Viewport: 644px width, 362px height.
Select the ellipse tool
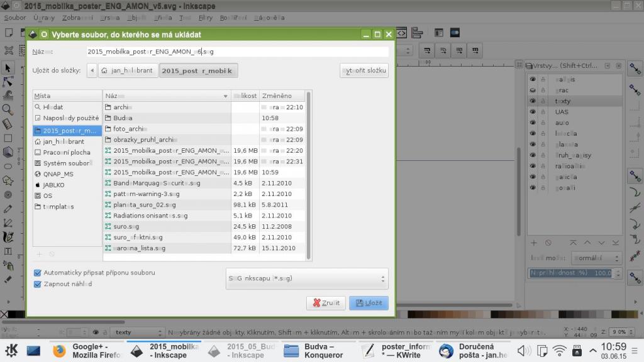point(8,166)
